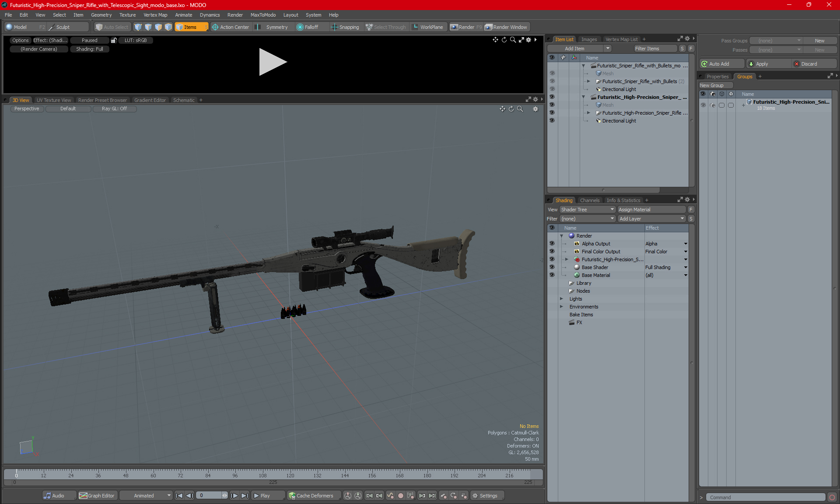Expand the Futuristic_Sniper_Rifle_with_Bullets (2) group
Viewport: 840px width, 504px height.
coord(588,81)
